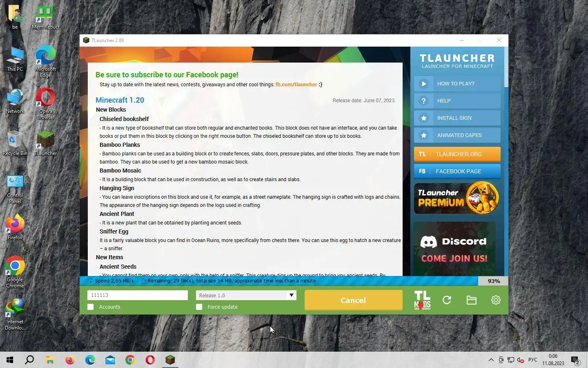Cancel the download
The width and height of the screenshot is (588, 368).
(x=353, y=300)
